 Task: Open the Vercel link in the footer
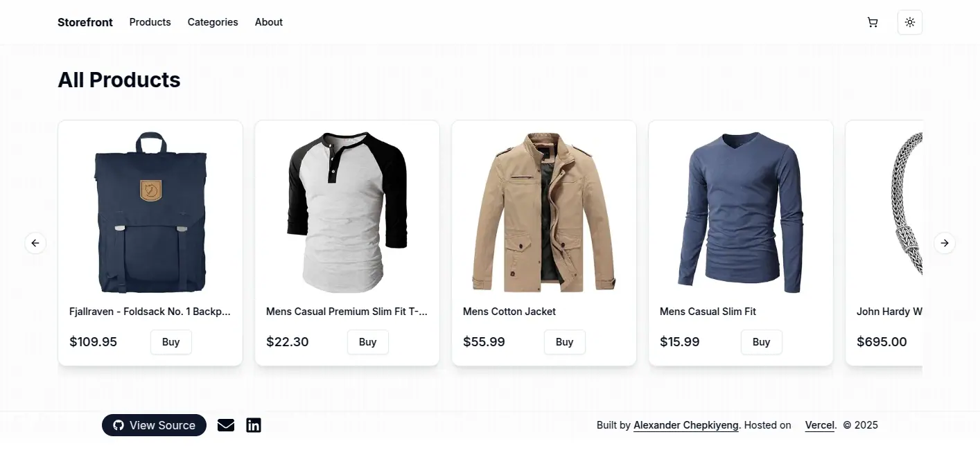[x=819, y=424]
